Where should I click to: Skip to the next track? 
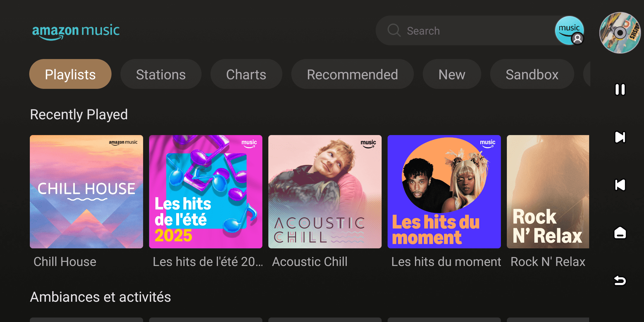[x=620, y=137]
